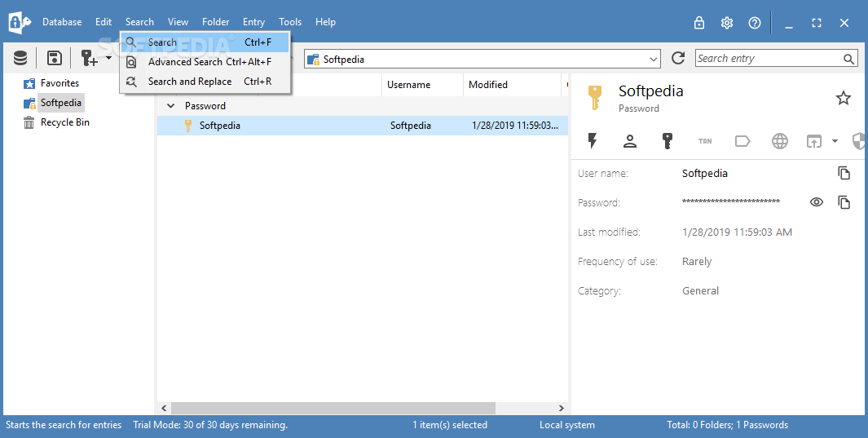
Task: Toggle fullscreen with the title bar icon
Action: pos(817,23)
